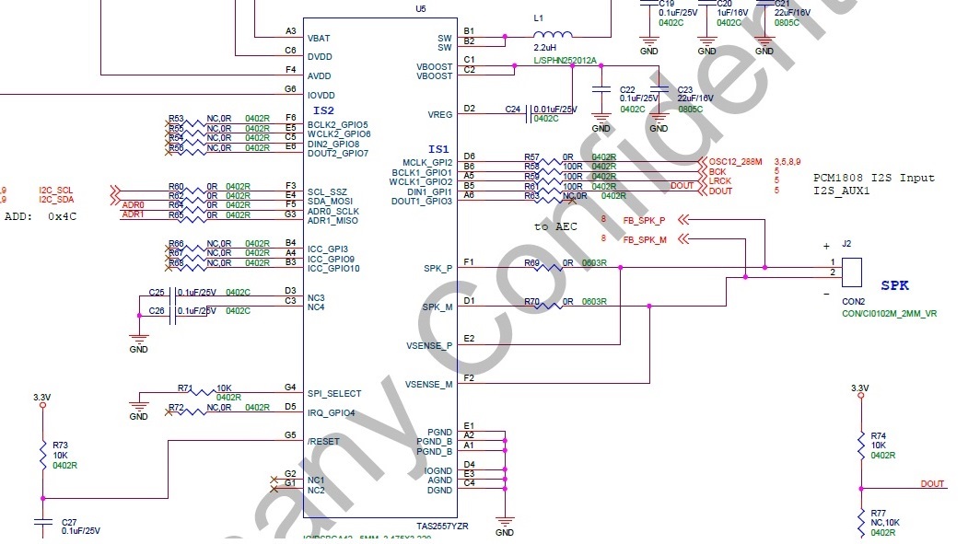This screenshot has height=544, width=980.
Task: Select the SDA_MOSI pin name
Action: (x=330, y=201)
